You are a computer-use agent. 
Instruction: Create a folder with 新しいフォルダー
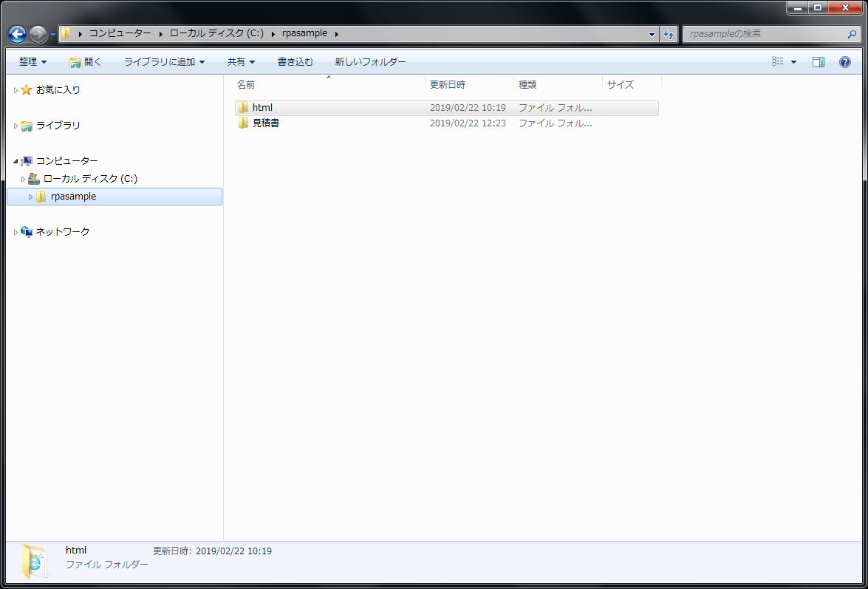pos(370,62)
